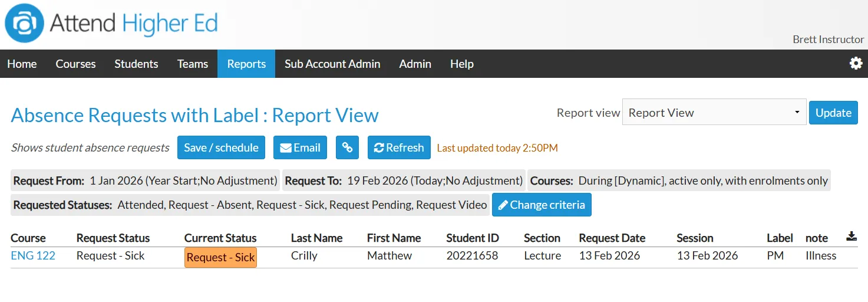
Task: Click the Update button
Action: tap(833, 113)
